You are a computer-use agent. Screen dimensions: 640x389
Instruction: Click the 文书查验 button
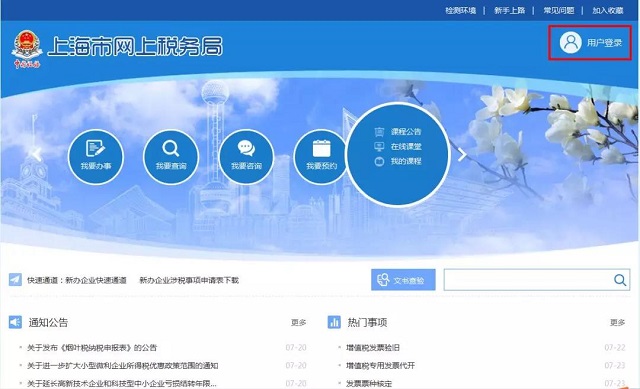pyautogui.click(x=403, y=280)
